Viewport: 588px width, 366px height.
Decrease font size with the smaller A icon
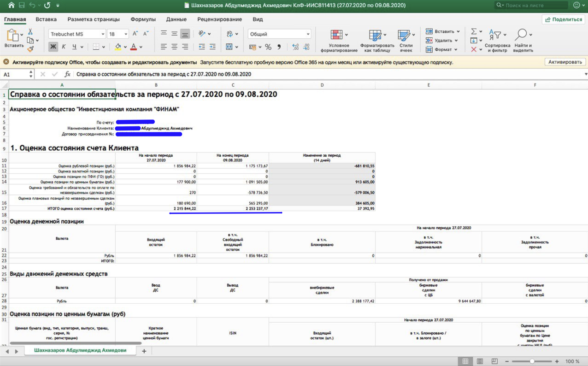coord(146,34)
